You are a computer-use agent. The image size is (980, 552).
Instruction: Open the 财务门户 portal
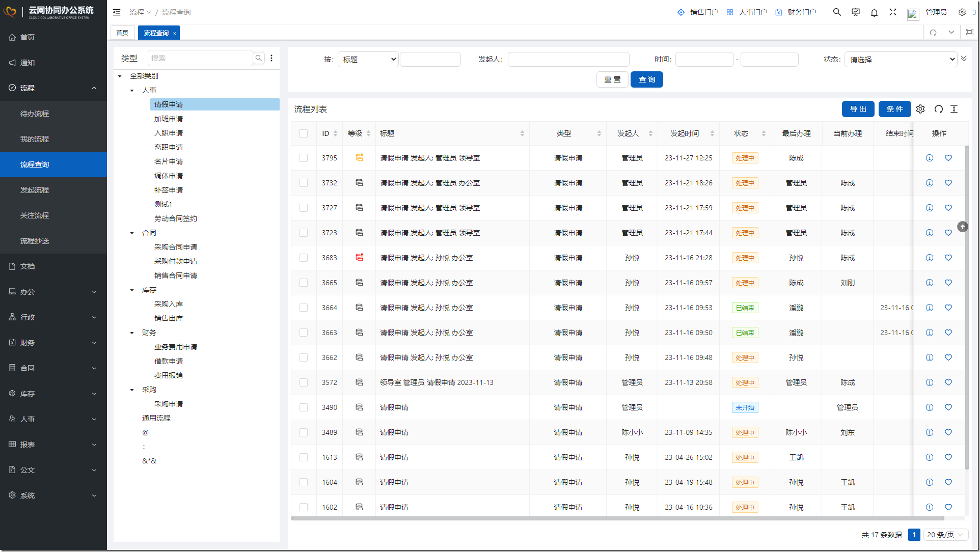tap(796, 12)
